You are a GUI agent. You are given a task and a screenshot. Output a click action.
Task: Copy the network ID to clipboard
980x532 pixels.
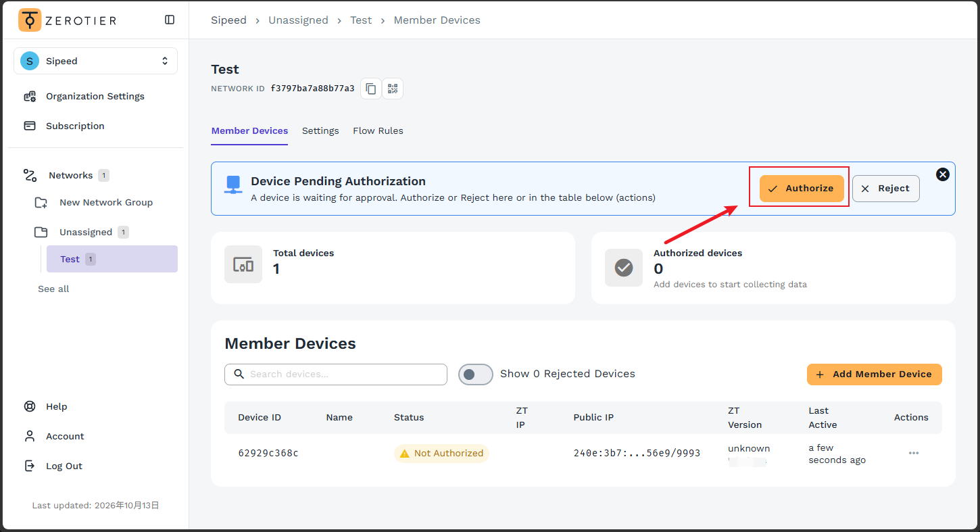point(371,89)
